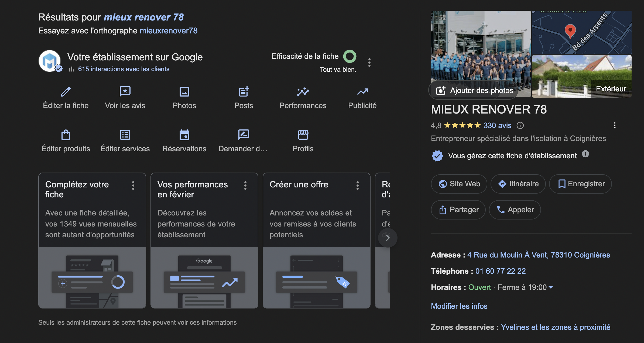Open Modifier les infos link
This screenshot has height=343, width=644.
pyautogui.click(x=459, y=306)
